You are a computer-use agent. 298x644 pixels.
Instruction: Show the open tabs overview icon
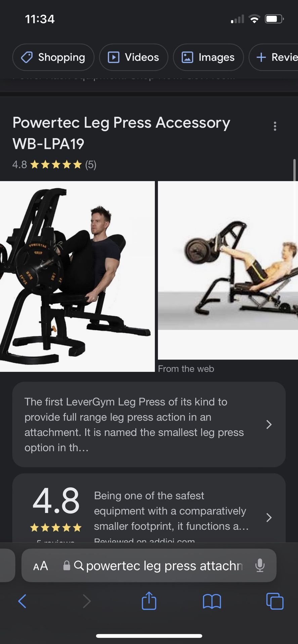pos(275,601)
